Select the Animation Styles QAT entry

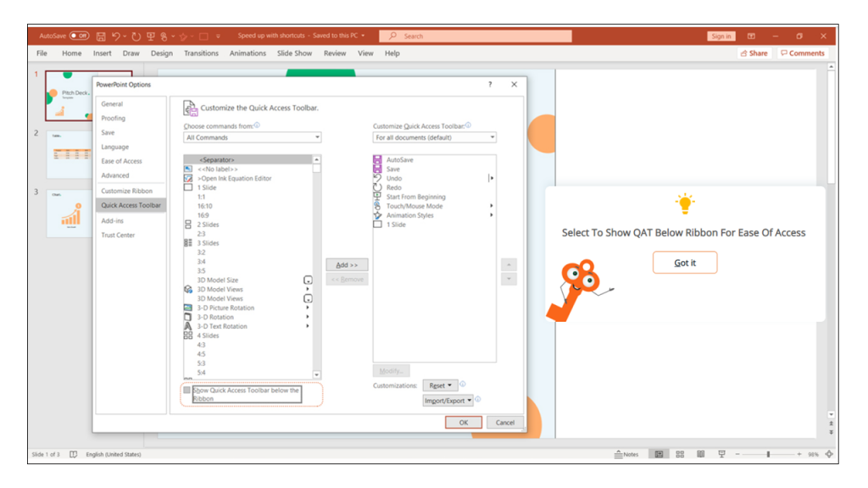(x=411, y=214)
